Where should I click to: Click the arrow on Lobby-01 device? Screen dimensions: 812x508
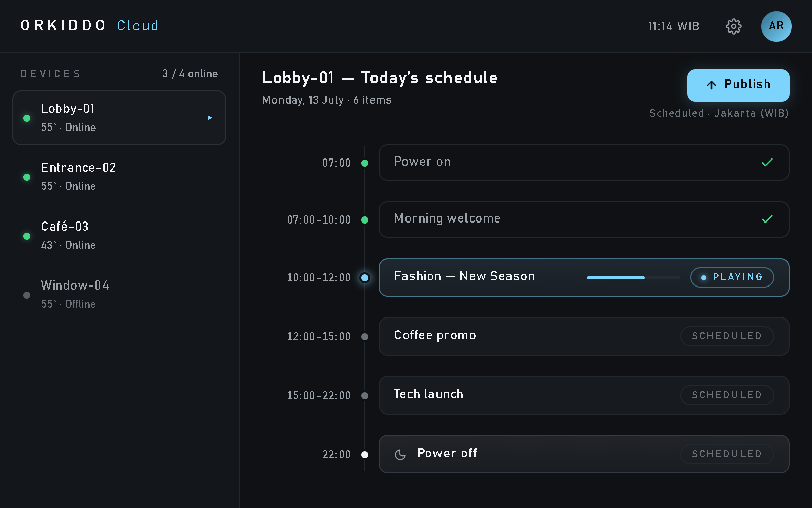210,118
